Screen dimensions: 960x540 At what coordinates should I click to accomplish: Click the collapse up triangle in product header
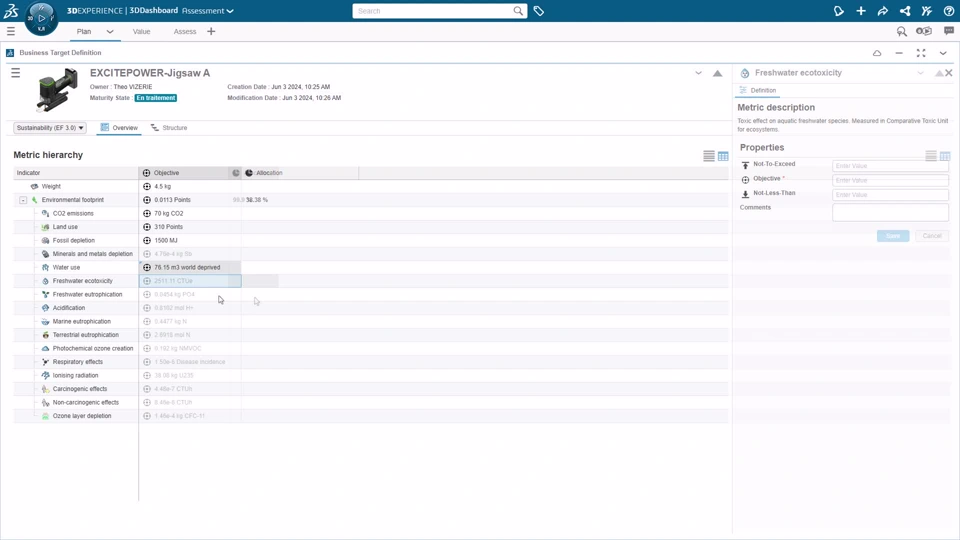tap(718, 73)
